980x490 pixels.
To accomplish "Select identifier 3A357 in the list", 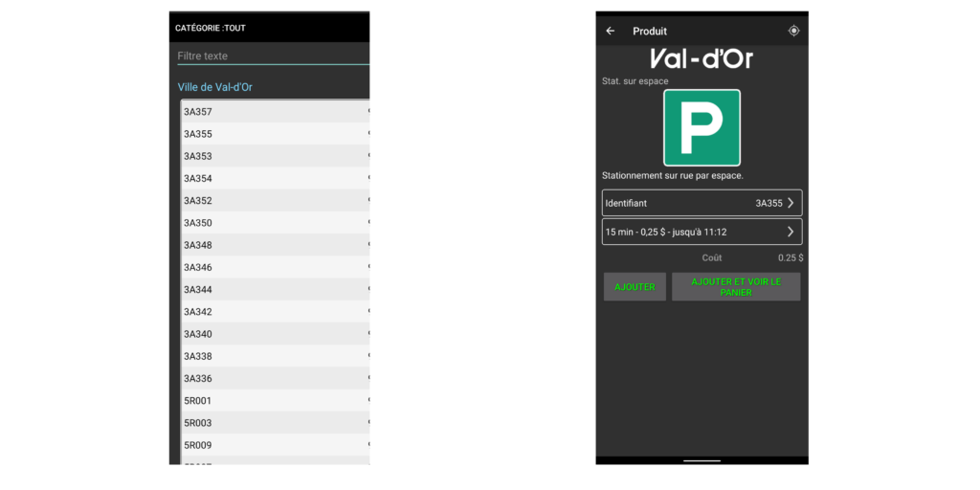I will [x=276, y=112].
